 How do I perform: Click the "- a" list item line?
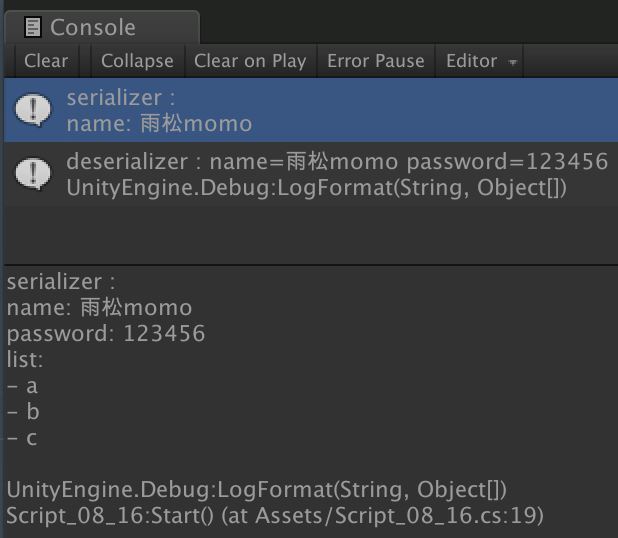click(22, 386)
